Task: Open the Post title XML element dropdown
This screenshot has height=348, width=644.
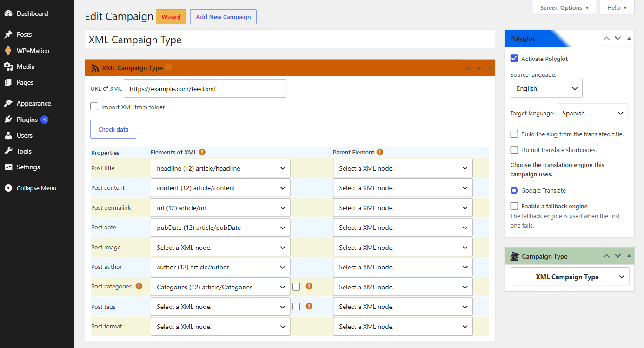Action: (220, 168)
